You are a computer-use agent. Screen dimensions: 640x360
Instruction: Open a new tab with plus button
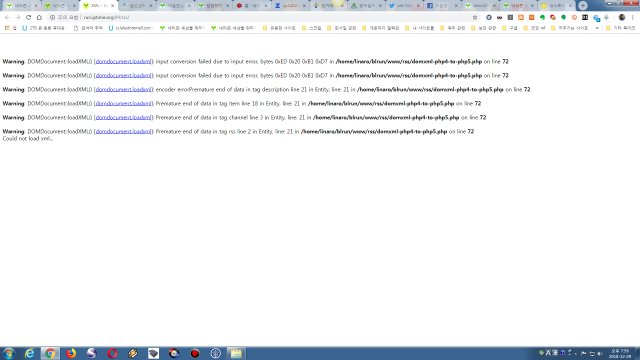click(x=583, y=6)
